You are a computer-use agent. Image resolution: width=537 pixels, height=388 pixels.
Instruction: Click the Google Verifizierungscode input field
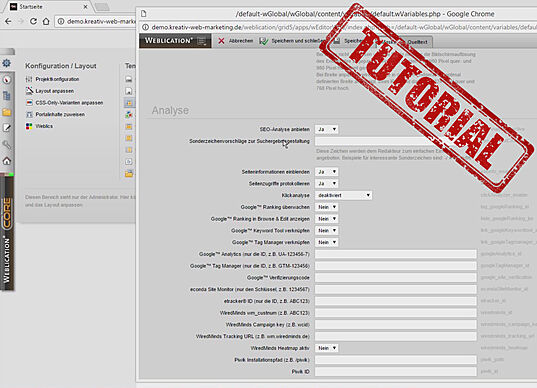pyautogui.click(x=396, y=277)
